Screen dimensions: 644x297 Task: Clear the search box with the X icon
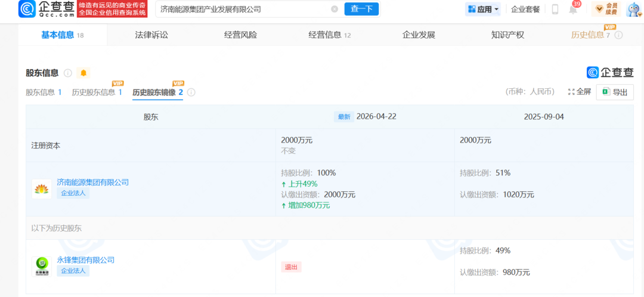335,9
